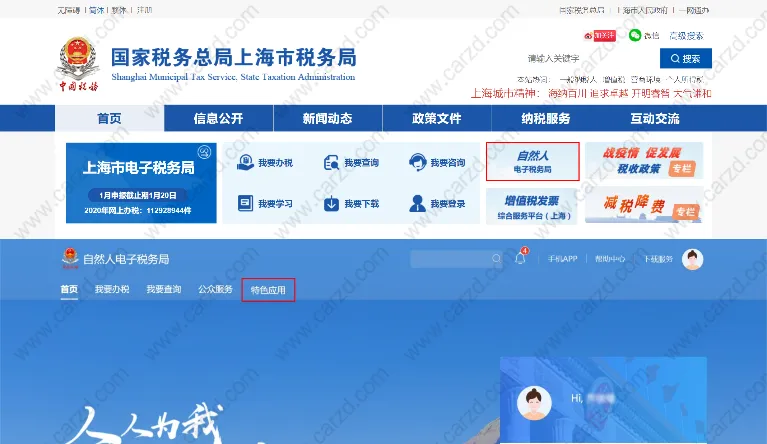Screen dimensions: 767x444
Task: Open the 上海市电子税务局 blue card
Action: click(x=141, y=183)
